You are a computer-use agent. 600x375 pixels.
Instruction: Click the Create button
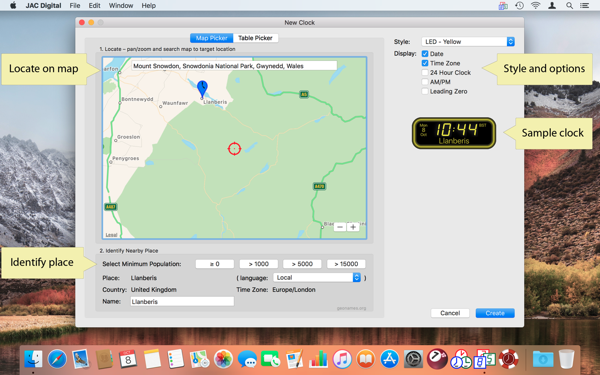(495, 313)
